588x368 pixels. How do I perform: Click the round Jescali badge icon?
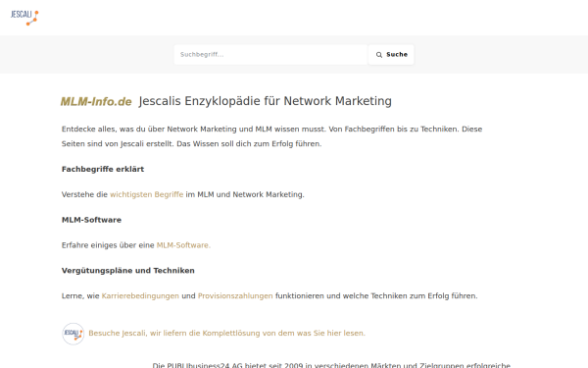click(73, 334)
